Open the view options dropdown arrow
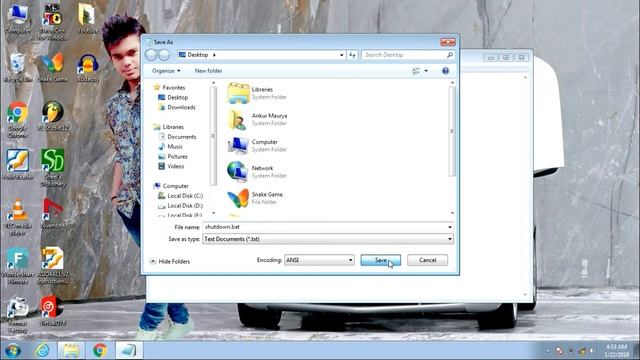The height and width of the screenshot is (360, 640). click(426, 71)
